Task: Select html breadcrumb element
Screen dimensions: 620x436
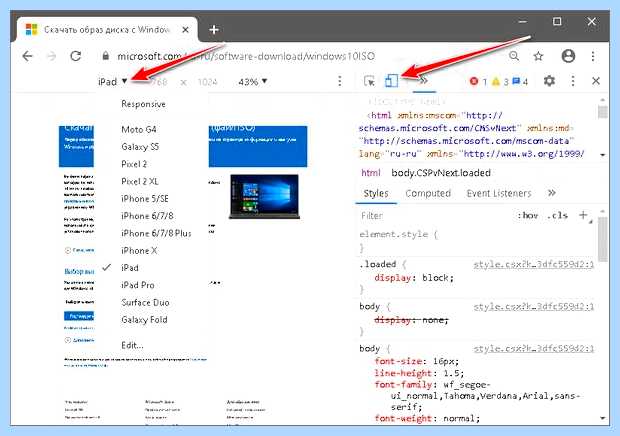Action: click(x=370, y=173)
